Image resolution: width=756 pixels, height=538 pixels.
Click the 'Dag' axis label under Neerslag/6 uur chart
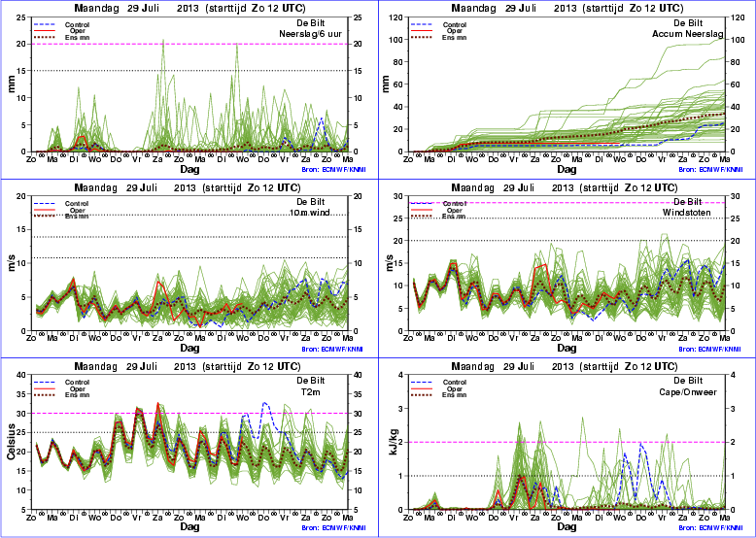189,170
